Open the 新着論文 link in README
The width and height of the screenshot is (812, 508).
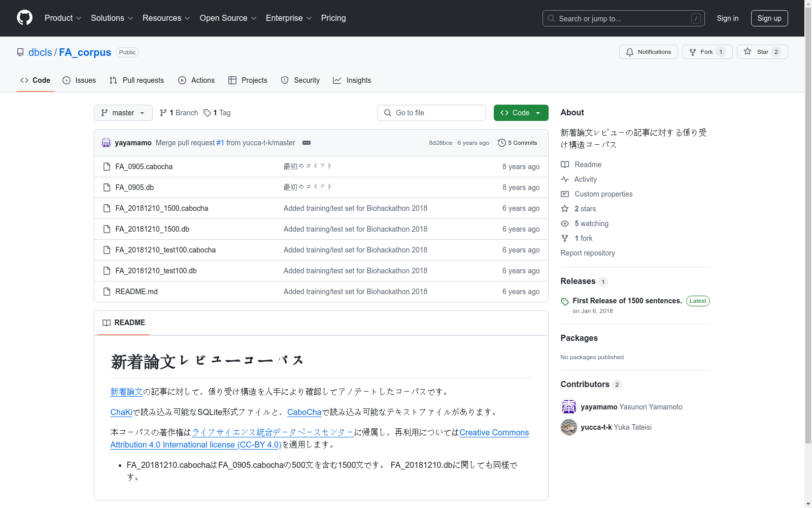(x=127, y=392)
